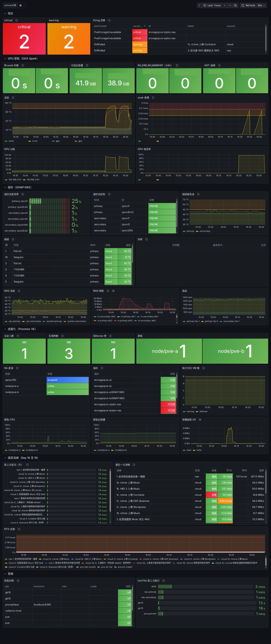Show info for the firing 清單 panel
271x644 pixels.
(109, 20)
